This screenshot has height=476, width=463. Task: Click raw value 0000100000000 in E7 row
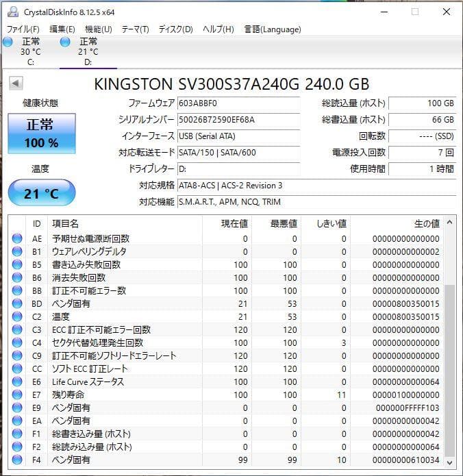pyautogui.click(x=406, y=395)
